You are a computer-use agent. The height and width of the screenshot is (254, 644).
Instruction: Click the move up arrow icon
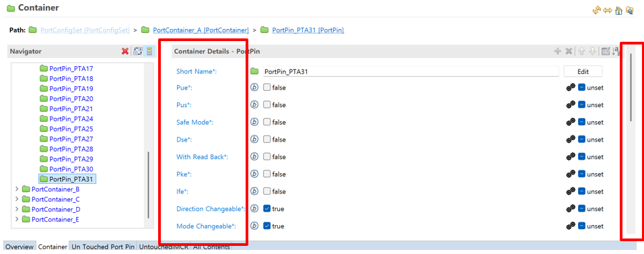(x=581, y=51)
